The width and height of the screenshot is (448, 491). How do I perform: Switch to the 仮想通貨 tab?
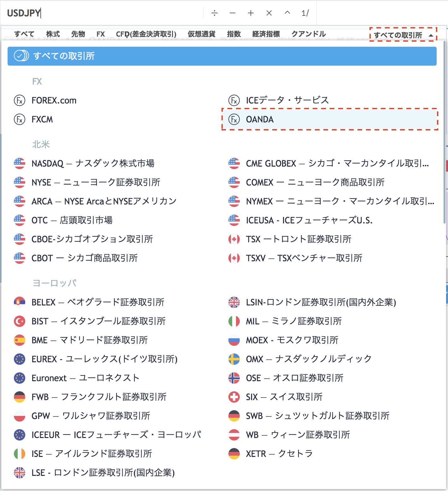pyautogui.click(x=202, y=34)
